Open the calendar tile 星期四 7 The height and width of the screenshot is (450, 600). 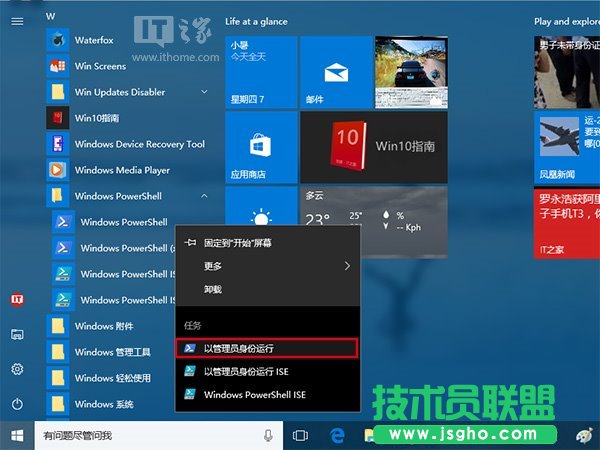(x=261, y=72)
